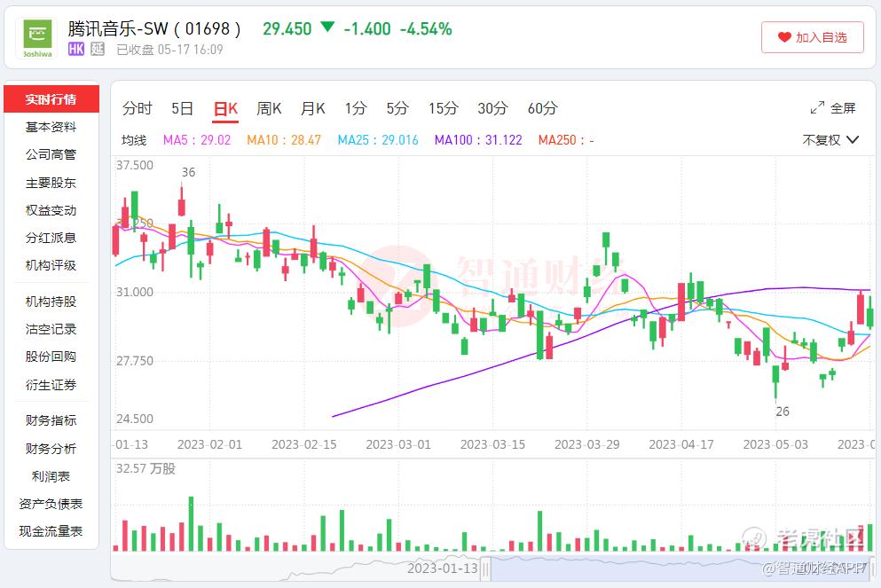The width and height of the screenshot is (881, 588).
Task: Switch to the 分时 chart tab
Action: pos(138,108)
